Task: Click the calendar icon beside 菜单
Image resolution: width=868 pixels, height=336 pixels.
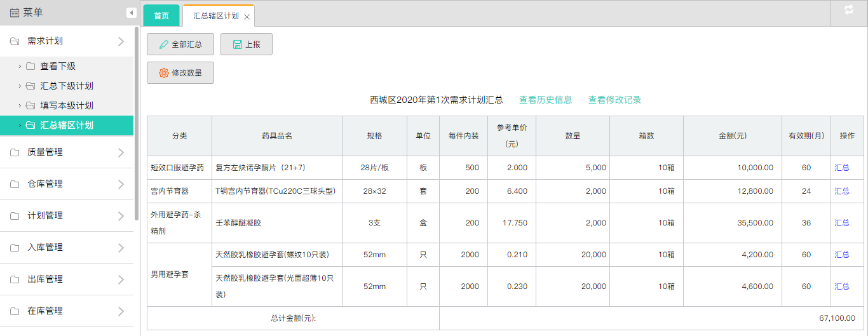Action: (15, 13)
